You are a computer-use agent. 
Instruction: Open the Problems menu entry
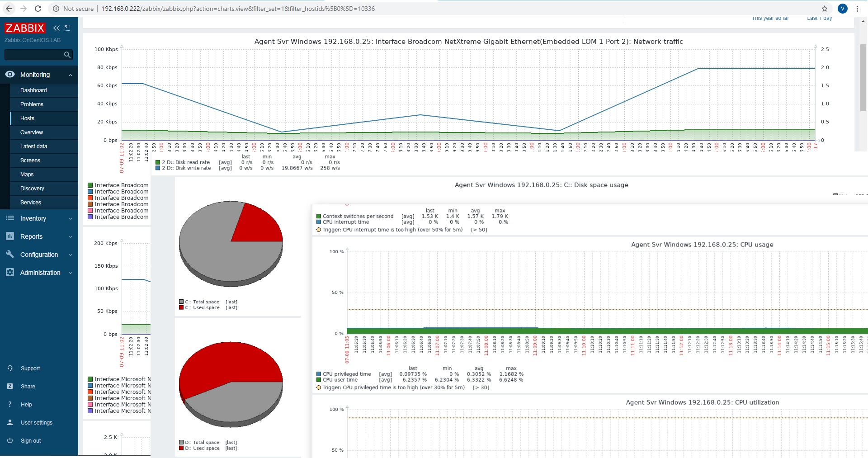[32, 104]
